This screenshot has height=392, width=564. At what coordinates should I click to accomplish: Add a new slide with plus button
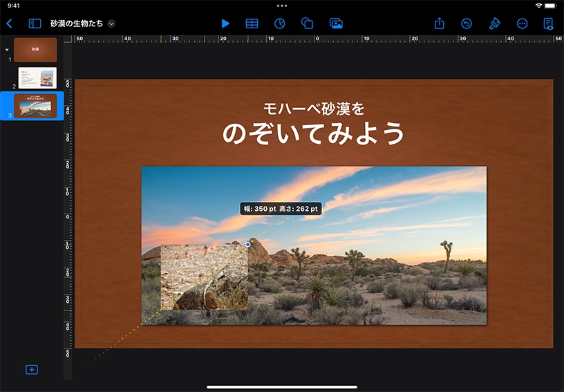pos(32,370)
